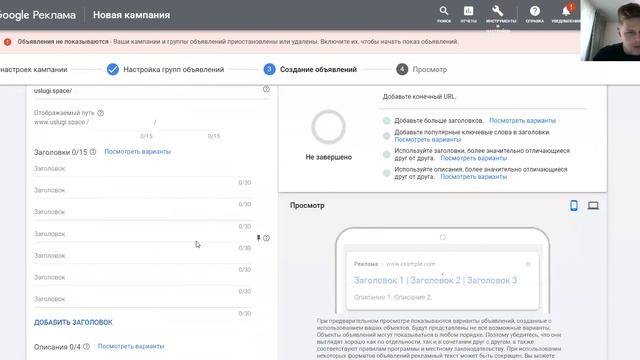Click the webcam video thumbnail
This screenshot has height=360, width=640.
coord(610,30)
